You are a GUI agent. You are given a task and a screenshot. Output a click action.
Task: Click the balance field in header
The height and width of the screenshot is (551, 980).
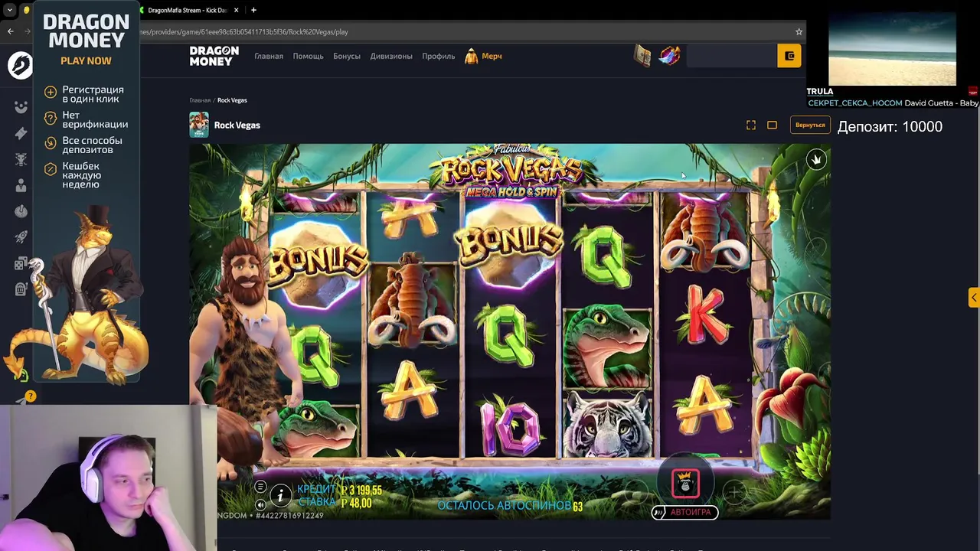click(x=732, y=56)
